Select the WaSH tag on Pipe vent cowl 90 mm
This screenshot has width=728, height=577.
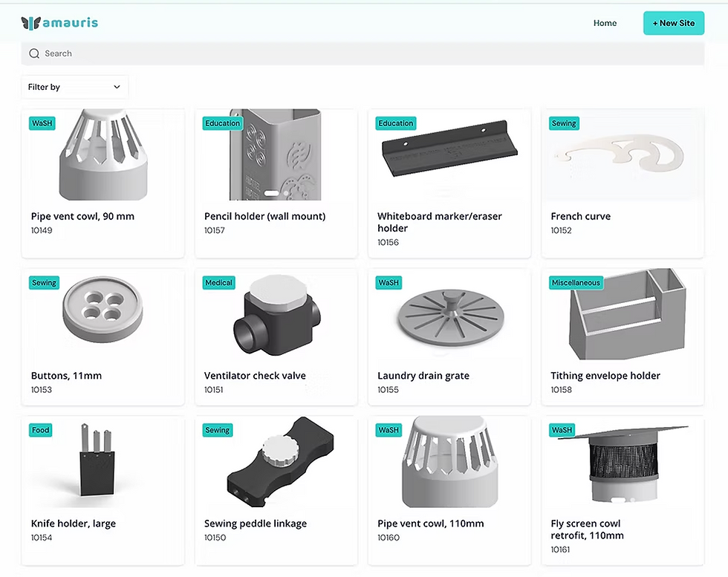42,123
